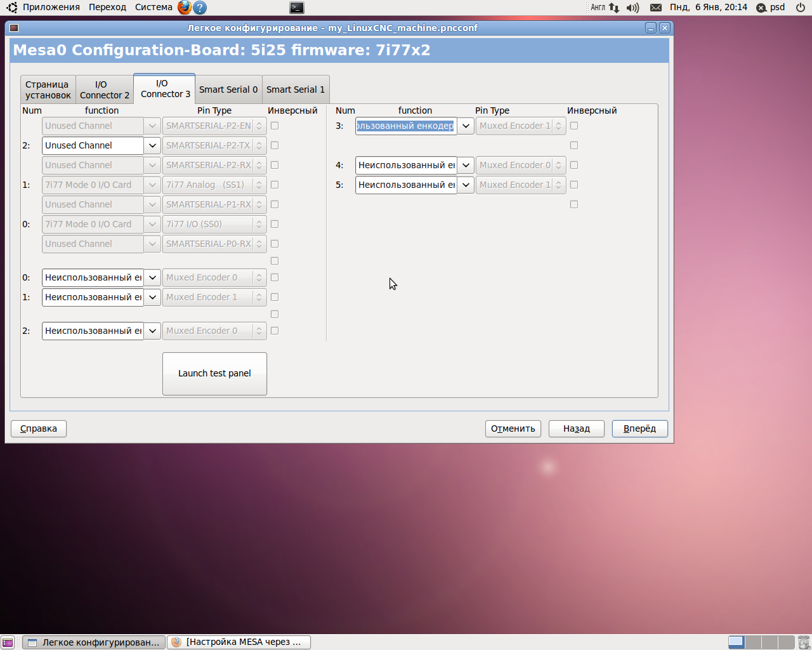Expand function dropdown arrow for Num 3 encoder

pyautogui.click(x=466, y=126)
